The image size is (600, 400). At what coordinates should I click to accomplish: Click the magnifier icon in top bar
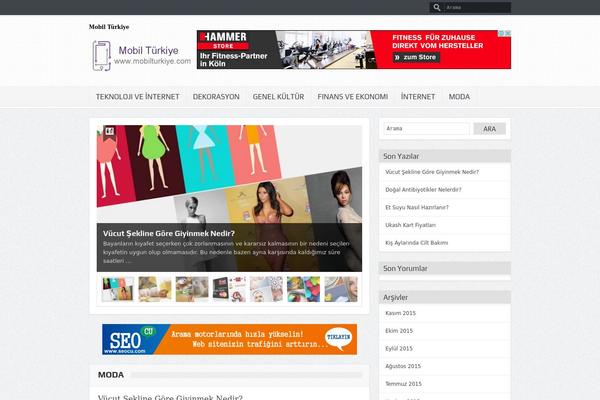point(437,7)
